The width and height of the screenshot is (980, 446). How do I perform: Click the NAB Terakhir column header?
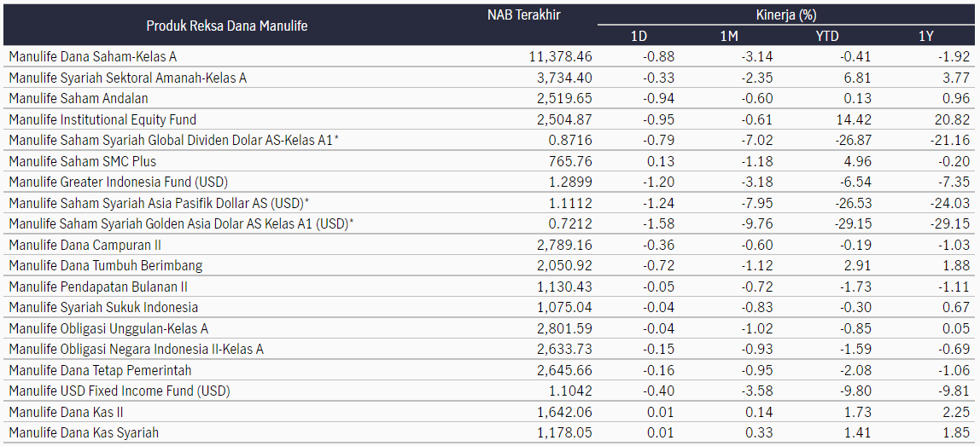(524, 15)
